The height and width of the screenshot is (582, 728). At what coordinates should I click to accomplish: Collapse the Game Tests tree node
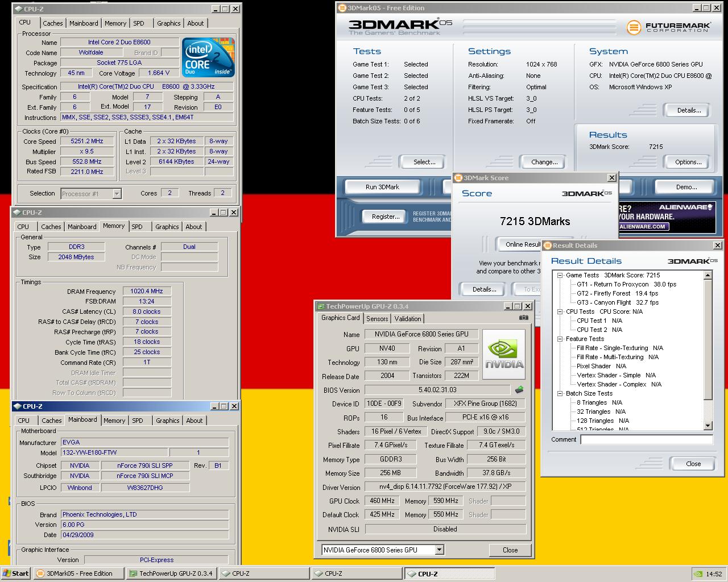[x=560, y=275]
